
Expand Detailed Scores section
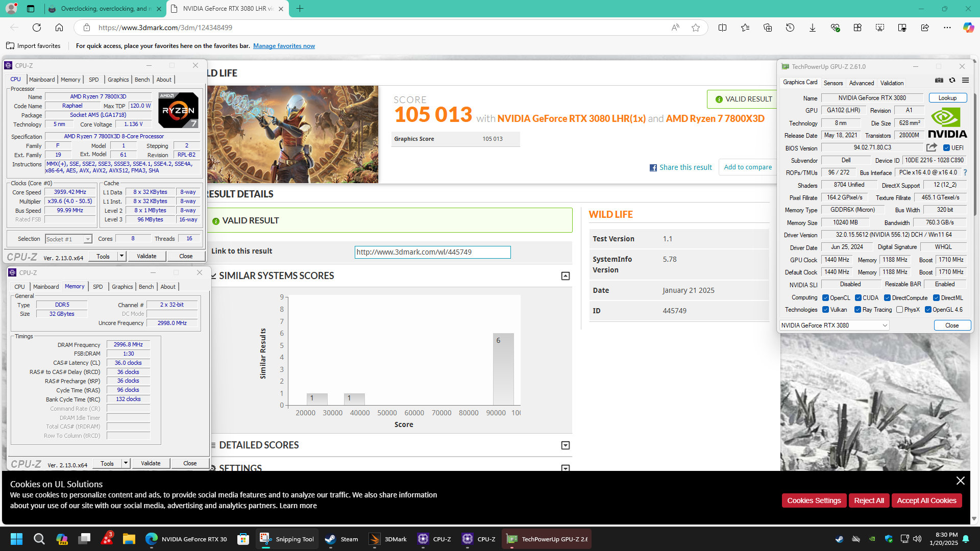pos(566,445)
